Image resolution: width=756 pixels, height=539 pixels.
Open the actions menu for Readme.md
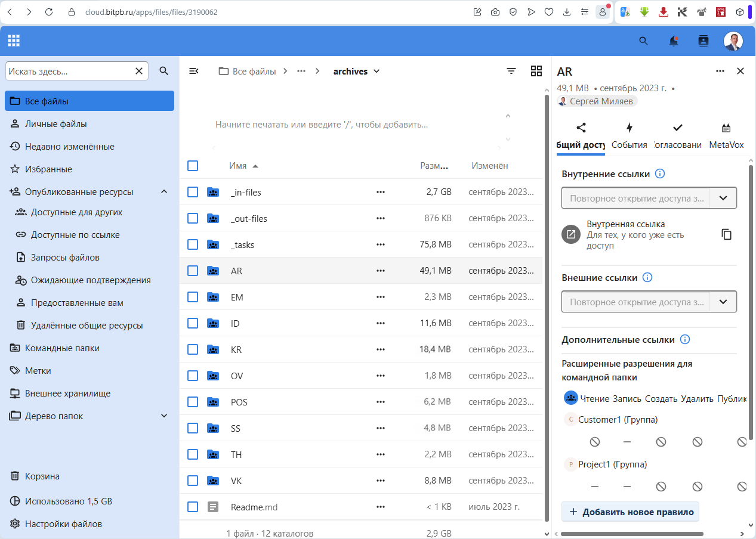(381, 507)
